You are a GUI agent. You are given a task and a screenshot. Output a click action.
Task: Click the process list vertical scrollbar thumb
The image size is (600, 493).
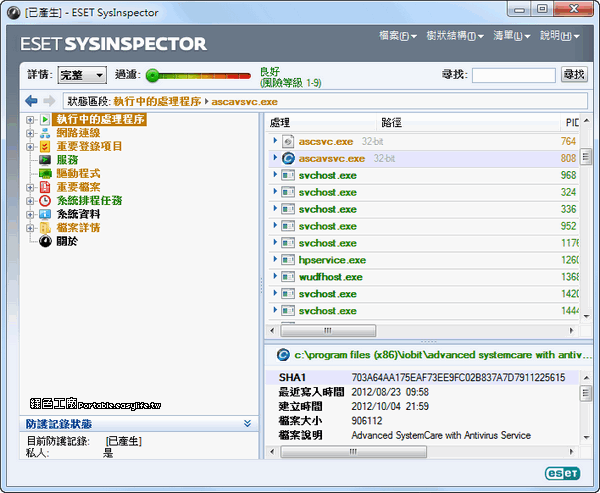pyautogui.click(x=585, y=157)
